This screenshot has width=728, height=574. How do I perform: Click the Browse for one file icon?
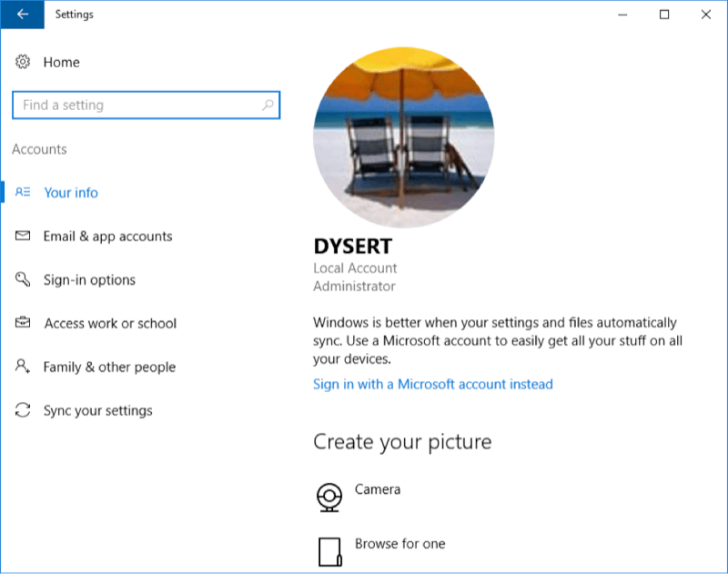(x=329, y=552)
